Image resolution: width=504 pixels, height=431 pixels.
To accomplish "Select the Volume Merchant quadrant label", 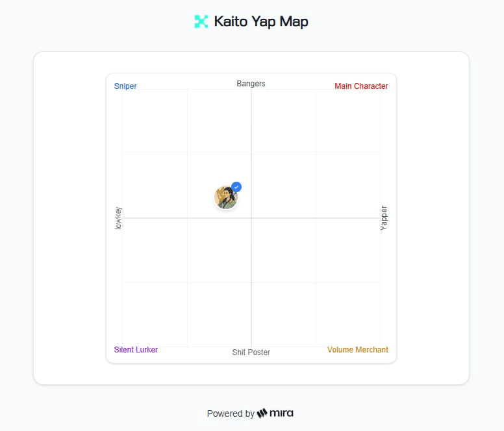I will click(357, 350).
